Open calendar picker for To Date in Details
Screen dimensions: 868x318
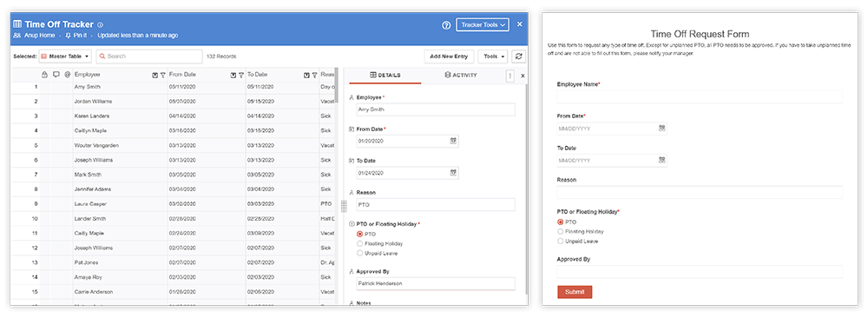(453, 172)
